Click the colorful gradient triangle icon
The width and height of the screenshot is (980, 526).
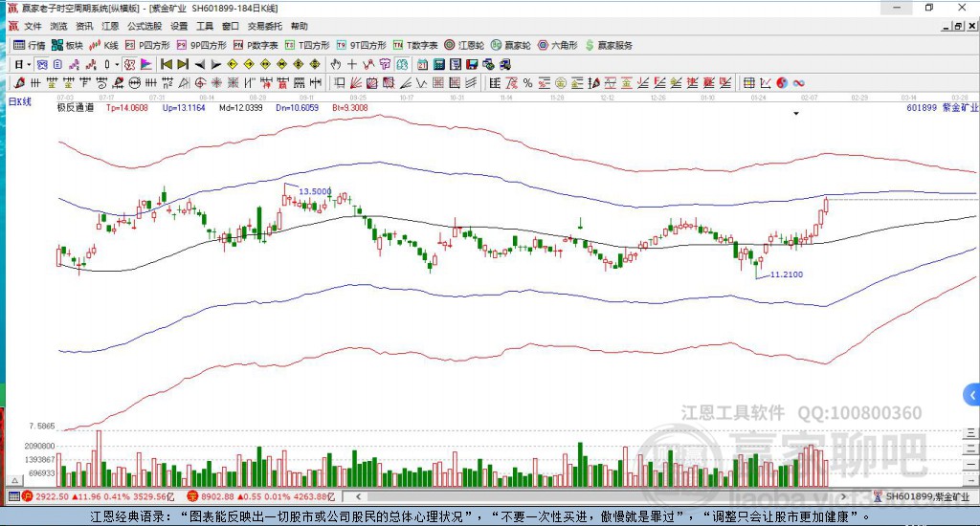click(145, 64)
